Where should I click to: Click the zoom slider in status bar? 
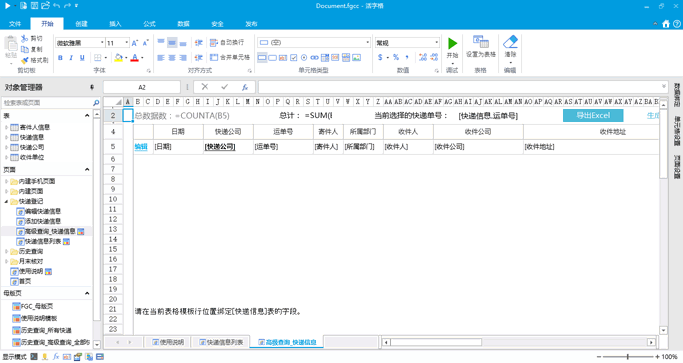click(627, 356)
